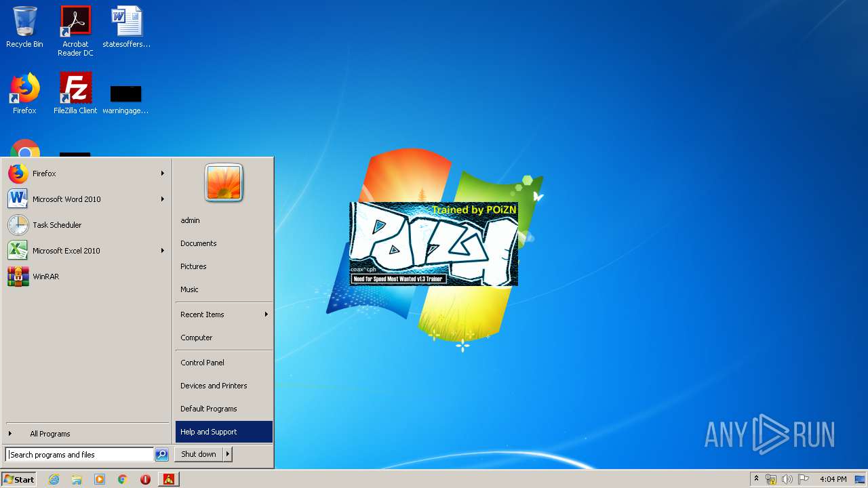Click Task Scheduler label in Start menu

tap(57, 225)
